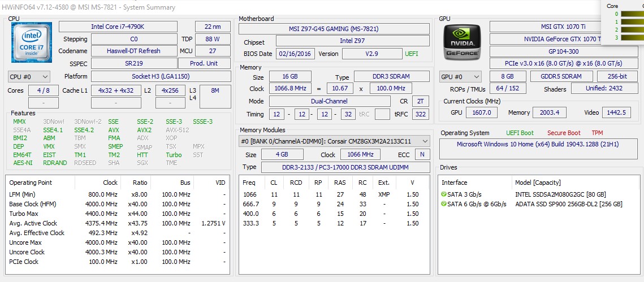Click the Avg. Active Clock row
This screenshot has height=282, width=644.
pos(118,223)
